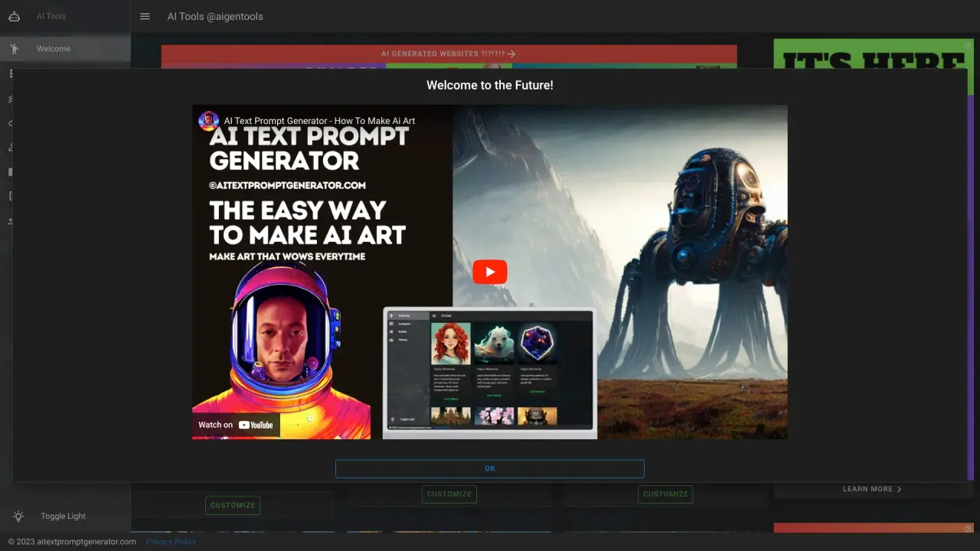The image size is (980, 551).
Task: Select the 'Welcome' menu label in sidebar
Action: (54, 49)
